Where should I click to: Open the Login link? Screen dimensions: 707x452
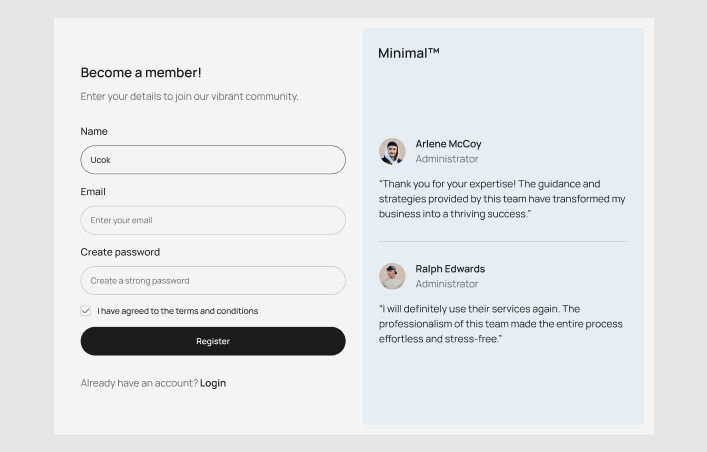click(213, 383)
